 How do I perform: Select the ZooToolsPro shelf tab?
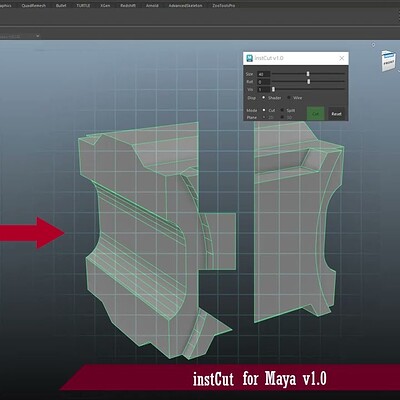pyautogui.click(x=224, y=6)
